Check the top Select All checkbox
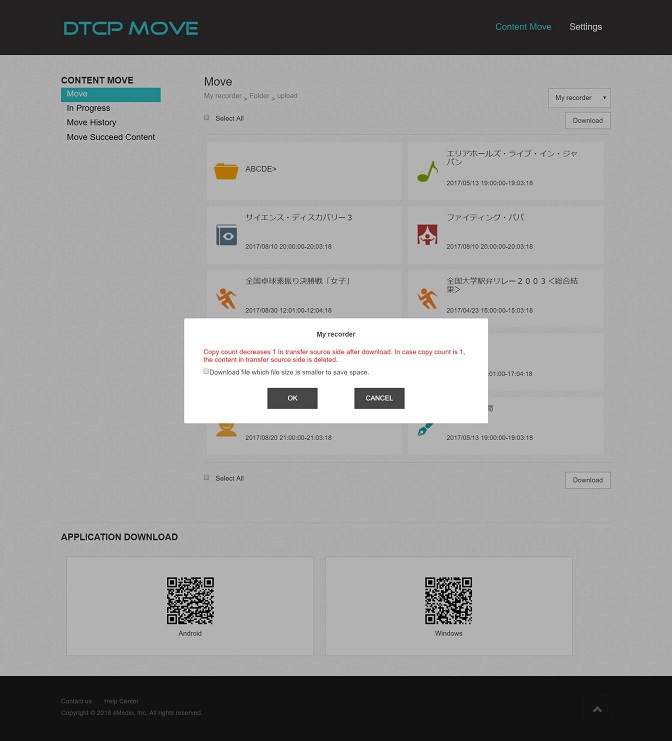 pos(207,118)
